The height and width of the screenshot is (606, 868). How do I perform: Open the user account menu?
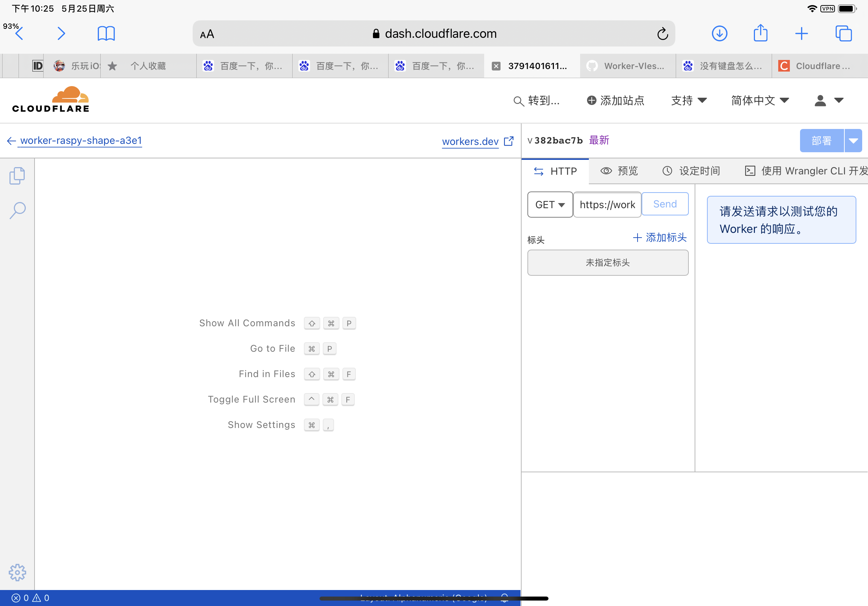pyautogui.click(x=828, y=101)
